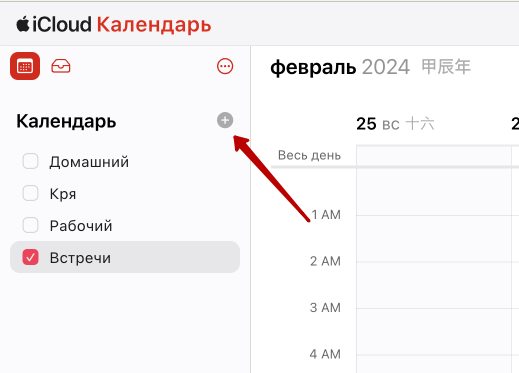Uncheck the Встречи calendar checkbox
519x373 pixels.
30,257
